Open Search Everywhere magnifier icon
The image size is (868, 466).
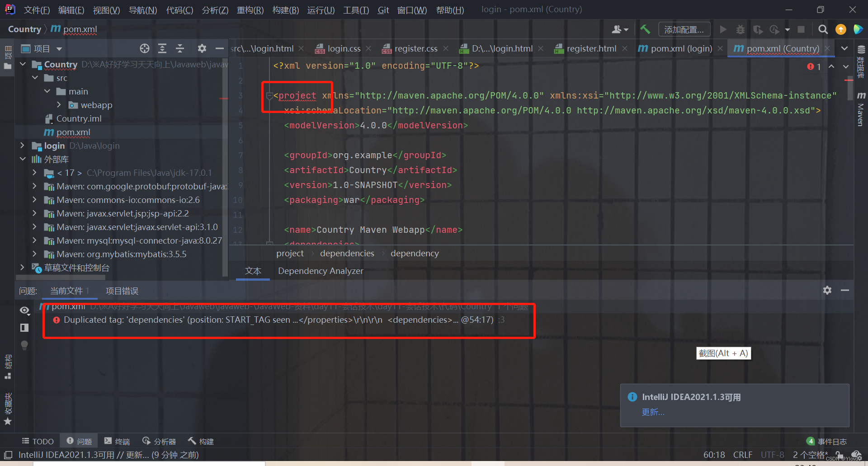(823, 29)
